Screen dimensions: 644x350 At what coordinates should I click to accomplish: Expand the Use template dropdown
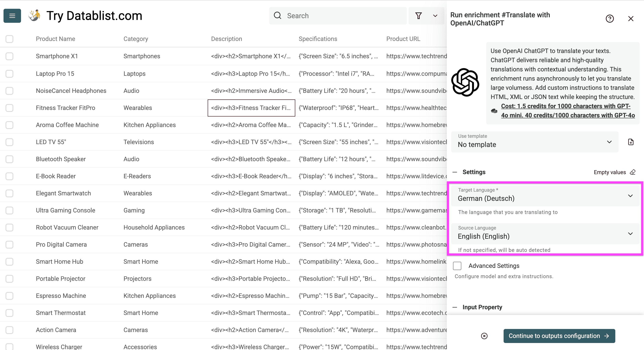click(534, 142)
